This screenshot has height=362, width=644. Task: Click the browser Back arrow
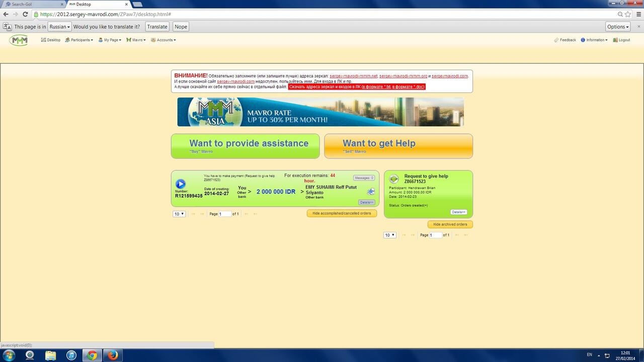tap(6, 14)
